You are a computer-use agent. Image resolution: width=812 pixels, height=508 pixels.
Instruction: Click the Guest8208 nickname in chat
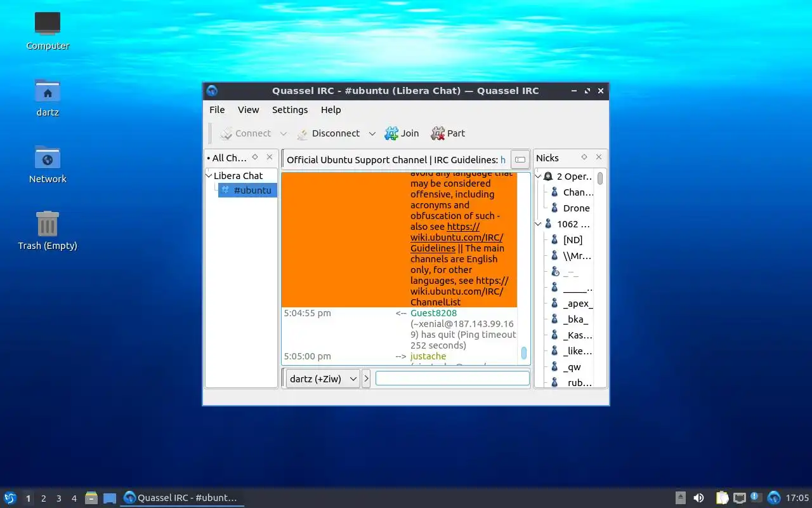433,313
